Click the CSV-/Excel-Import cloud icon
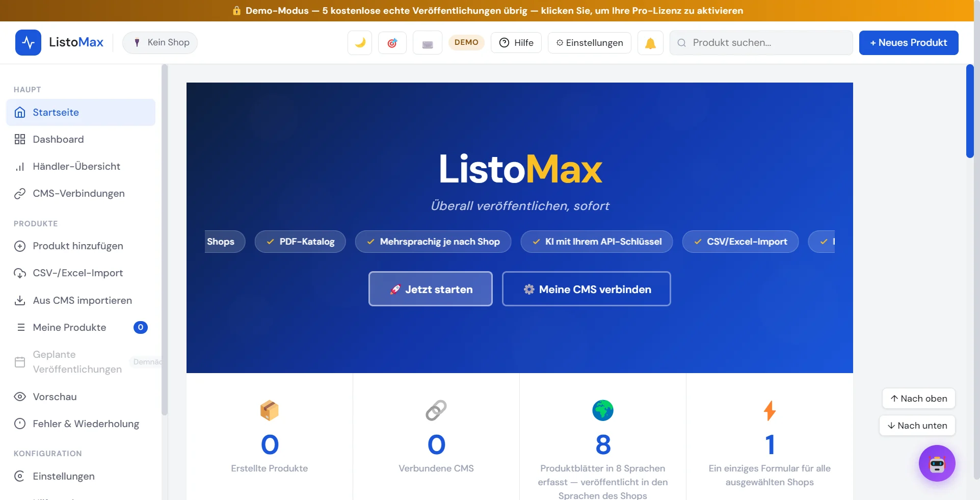This screenshot has width=980, height=500. click(20, 273)
